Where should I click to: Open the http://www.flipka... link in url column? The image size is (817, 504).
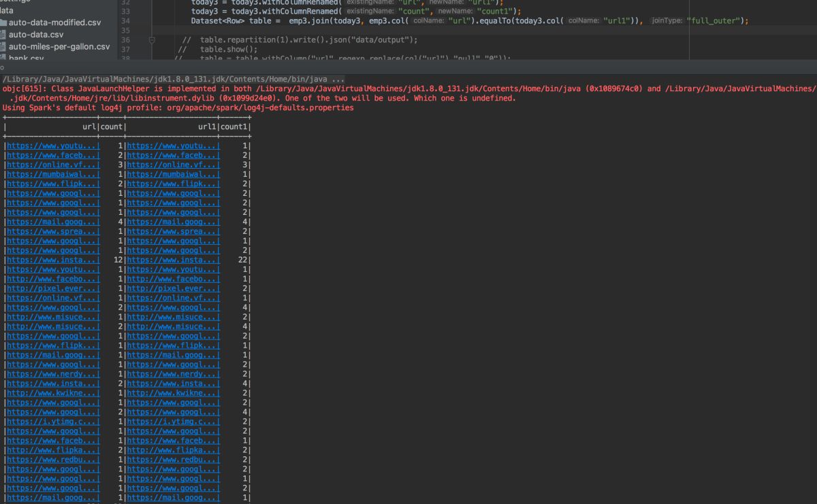[52, 450]
